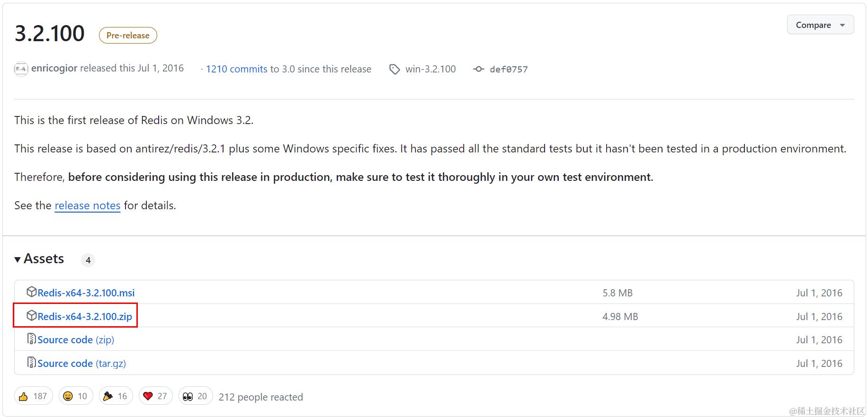The width and height of the screenshot is (868, 419).
Task: Open the Compare dropdown
Action: click(x=820, y=25)
